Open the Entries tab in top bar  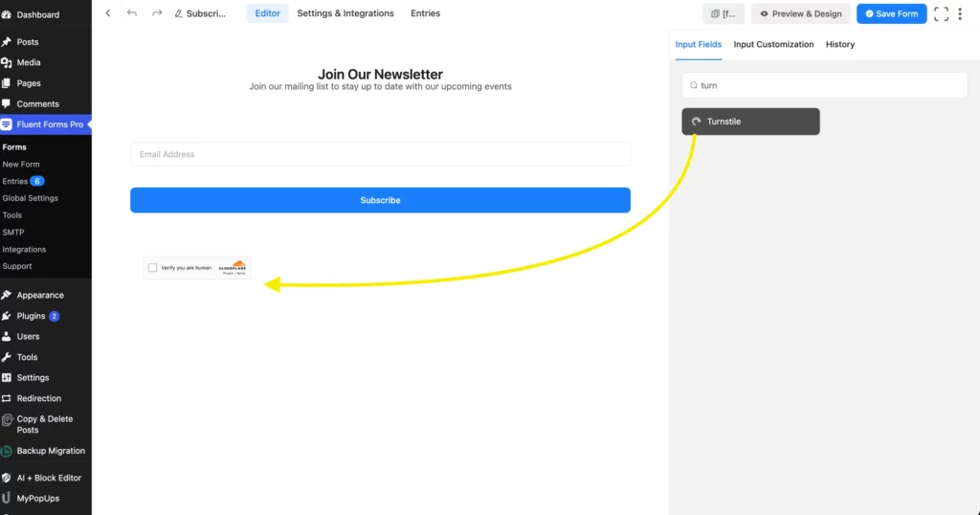pyautogui.click(x=425, y=13)
